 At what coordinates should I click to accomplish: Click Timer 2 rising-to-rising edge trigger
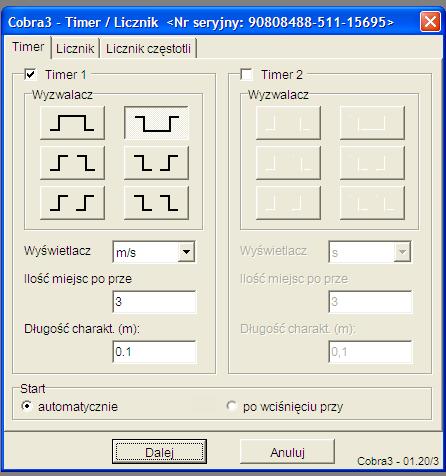pyautogui.click(x=288, y=203)
